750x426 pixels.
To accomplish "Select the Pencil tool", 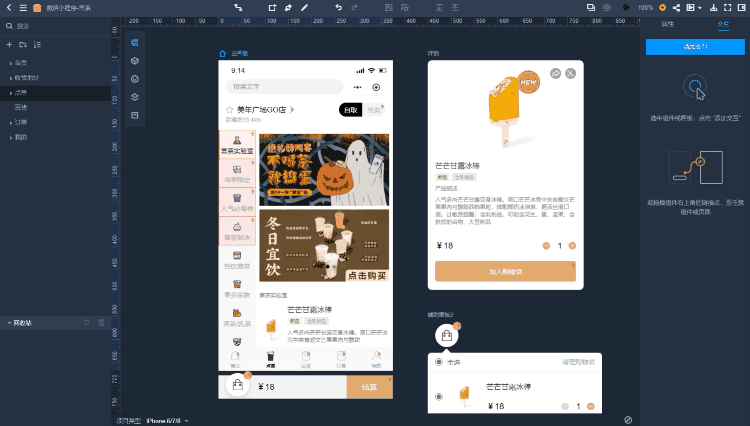I will point(304,8).
